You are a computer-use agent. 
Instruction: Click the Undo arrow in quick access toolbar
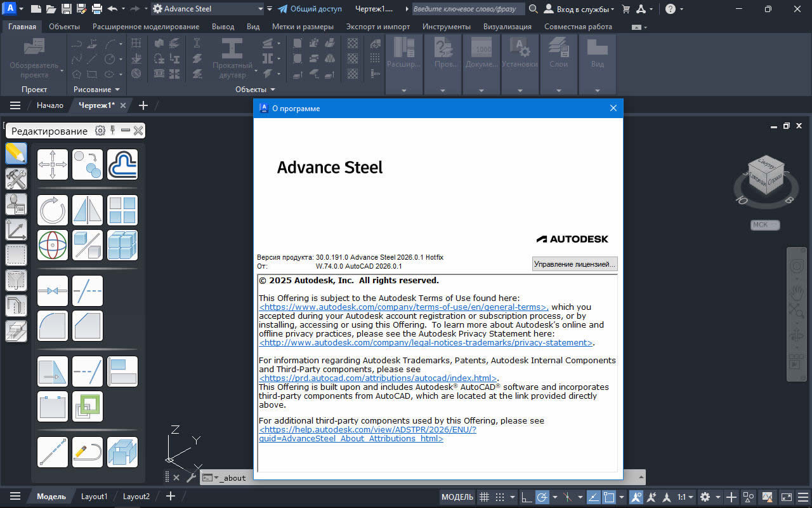112,9
